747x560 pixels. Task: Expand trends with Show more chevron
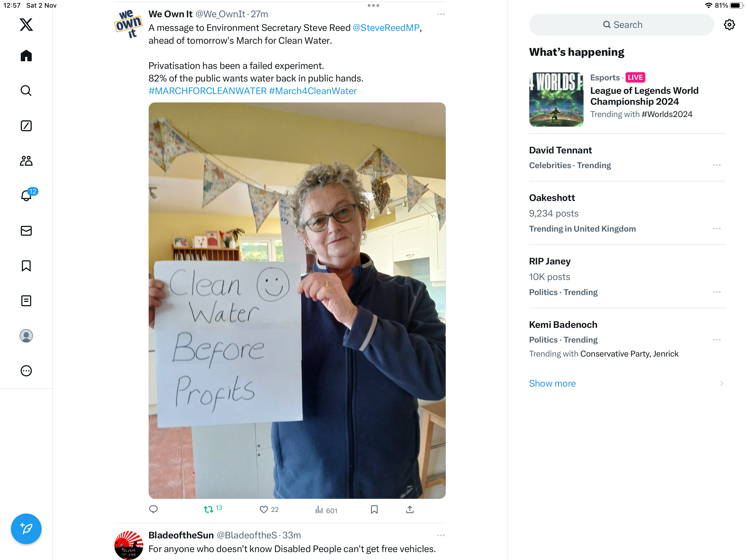pos(722,383)
